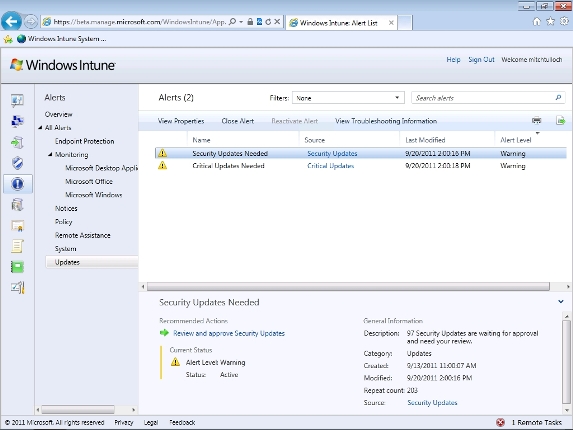Open the Reports workspace icon
573x430 pixels.
click(x=17, y=267)
